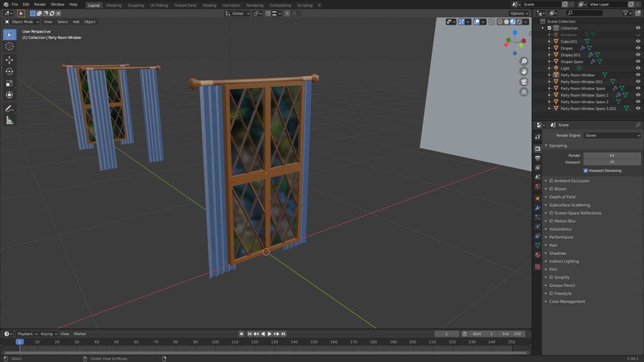This screenshot has height=362, width=644.
Task: Jump to the start frame
Action: [x=250, y=334]
